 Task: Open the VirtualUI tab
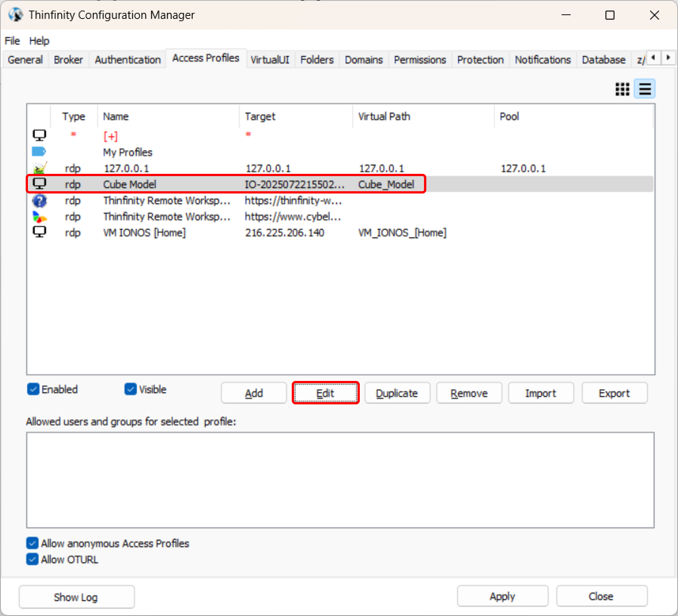270,60
